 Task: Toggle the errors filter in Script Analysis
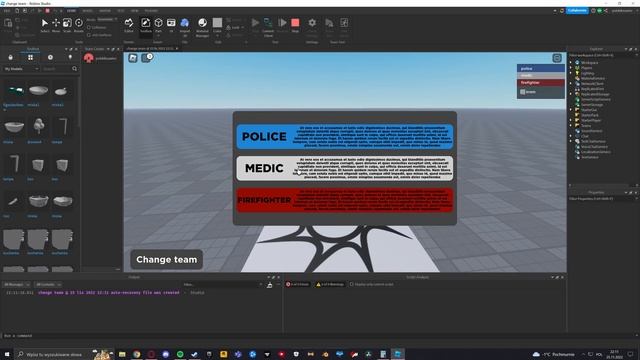coord(298,284)
